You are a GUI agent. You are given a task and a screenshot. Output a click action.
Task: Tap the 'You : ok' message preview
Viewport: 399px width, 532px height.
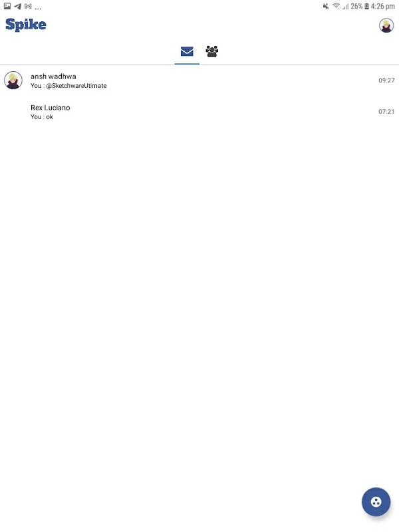tap(42, 117)
